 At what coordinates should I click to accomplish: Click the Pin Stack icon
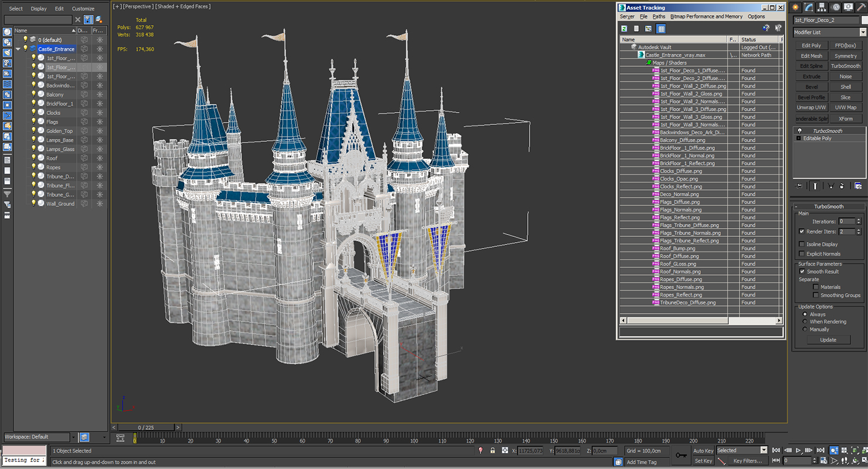click(x=799, y=186)
